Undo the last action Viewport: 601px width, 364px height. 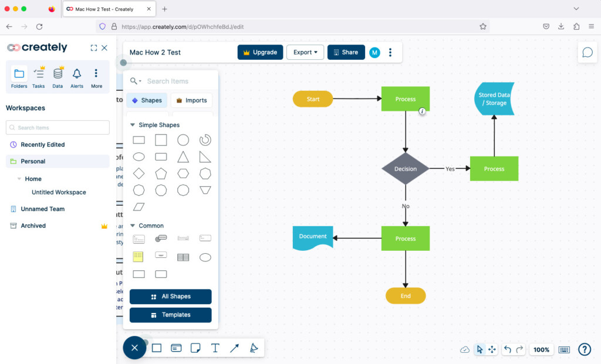point(508,349)
